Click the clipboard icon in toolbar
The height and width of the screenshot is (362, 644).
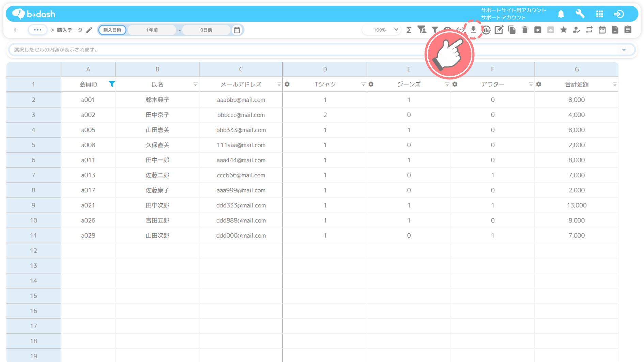click(628, 30)
